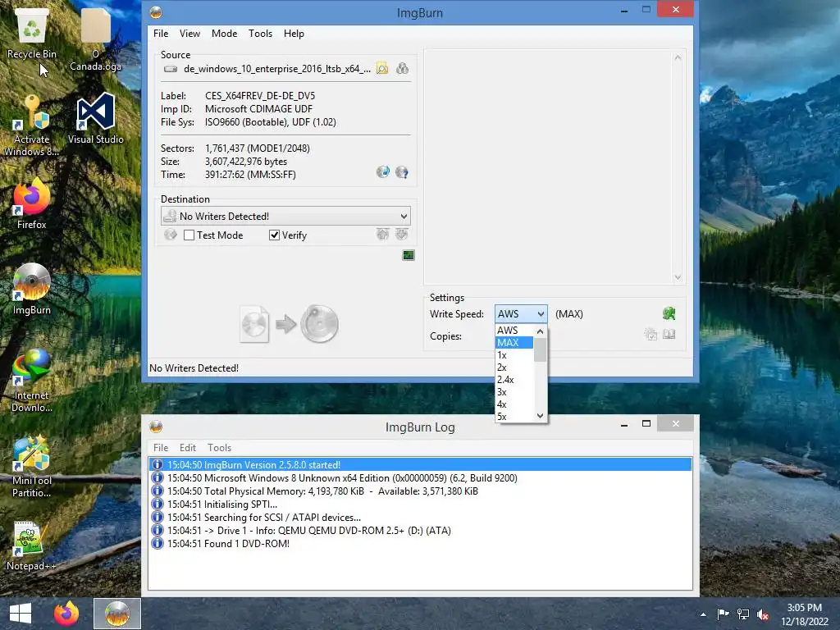The width and height of the screenshot is (840, 630).
Task: Open the Notepad++ desktop shortcut
Action: coord(32,546)
